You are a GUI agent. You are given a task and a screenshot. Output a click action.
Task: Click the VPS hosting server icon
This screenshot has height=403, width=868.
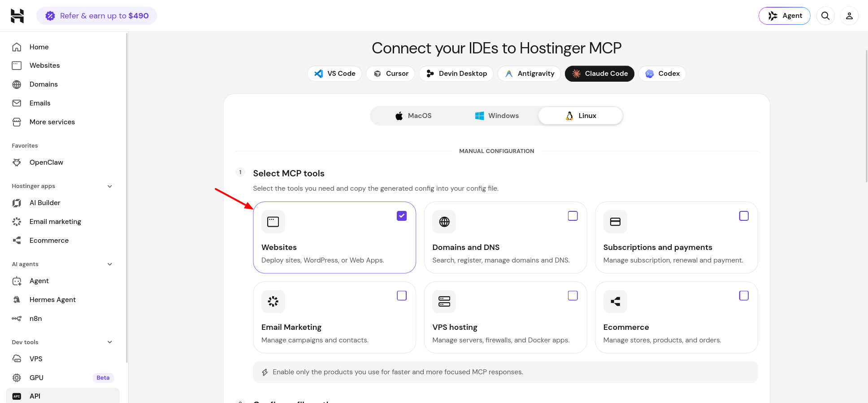444,302
